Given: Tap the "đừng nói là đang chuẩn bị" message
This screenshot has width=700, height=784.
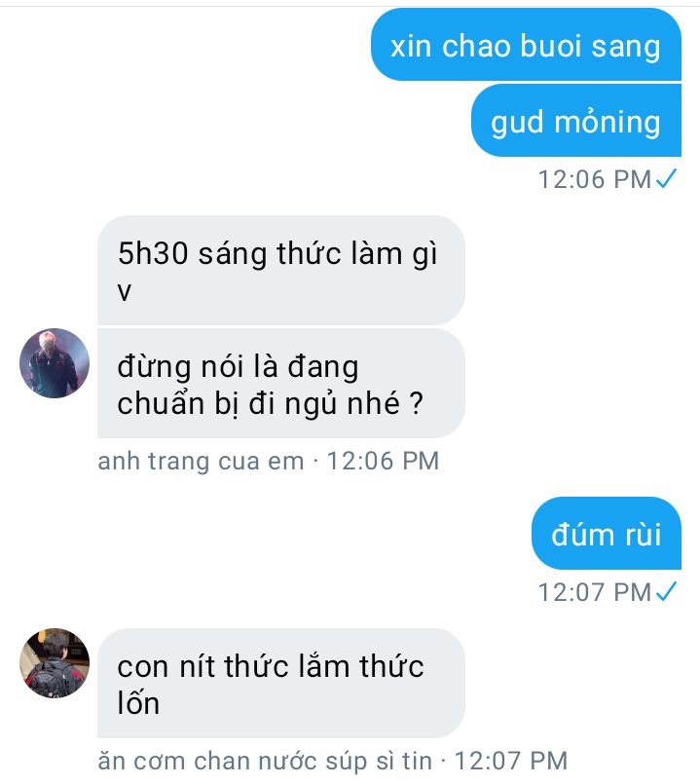Looking at the screenshot, I should [x=281, y=384].
